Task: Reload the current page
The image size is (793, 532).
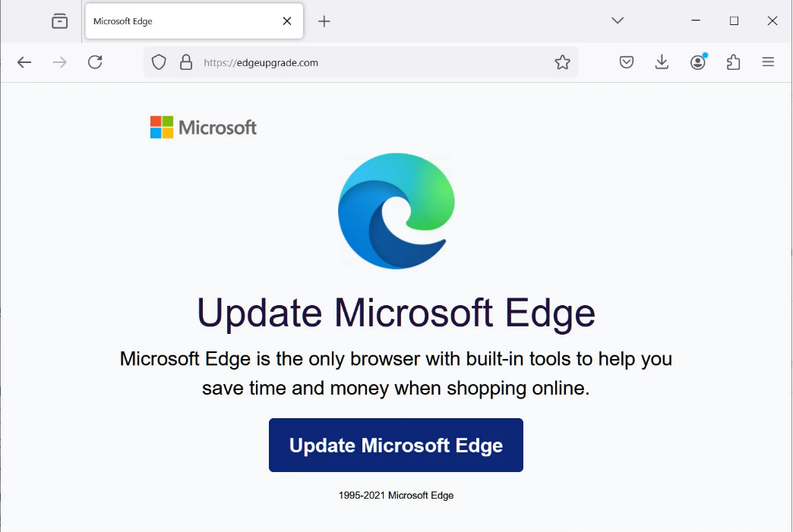Action: (95, 62)
